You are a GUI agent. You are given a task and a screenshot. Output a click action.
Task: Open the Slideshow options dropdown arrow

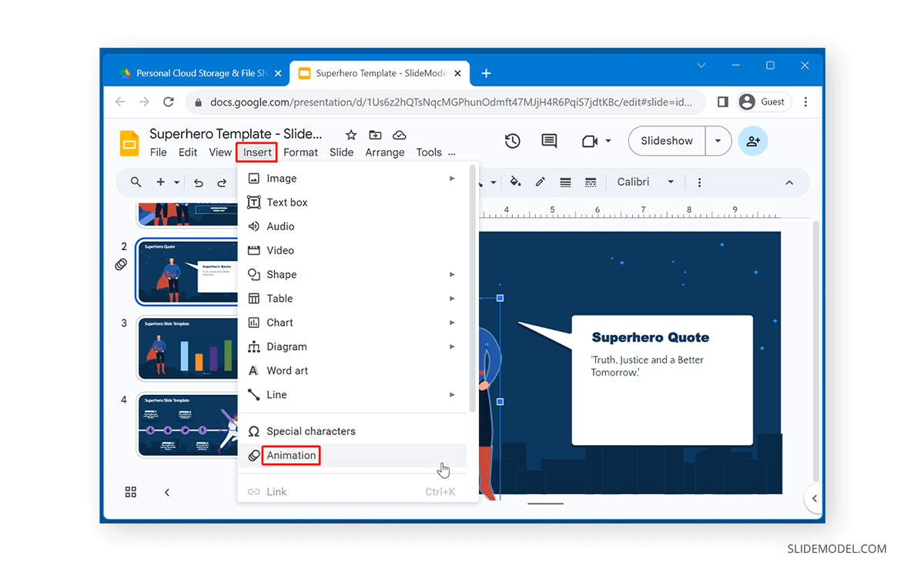(x=718, y=141)
